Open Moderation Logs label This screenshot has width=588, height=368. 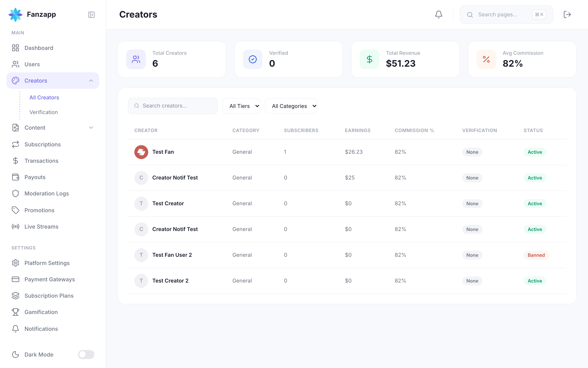click(x=47, y=193)
